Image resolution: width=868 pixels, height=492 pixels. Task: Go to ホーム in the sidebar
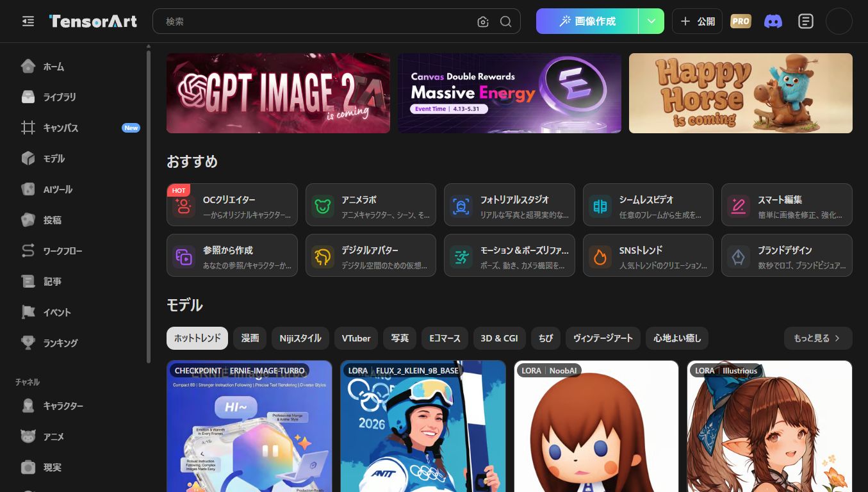(80, 67)
